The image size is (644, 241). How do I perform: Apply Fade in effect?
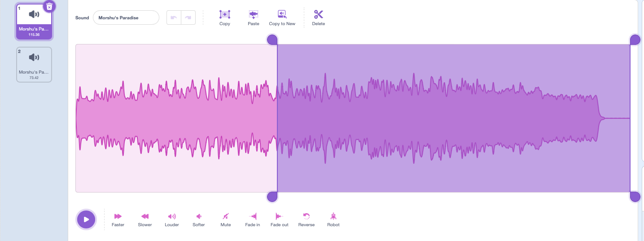click(x=253, y=216)
